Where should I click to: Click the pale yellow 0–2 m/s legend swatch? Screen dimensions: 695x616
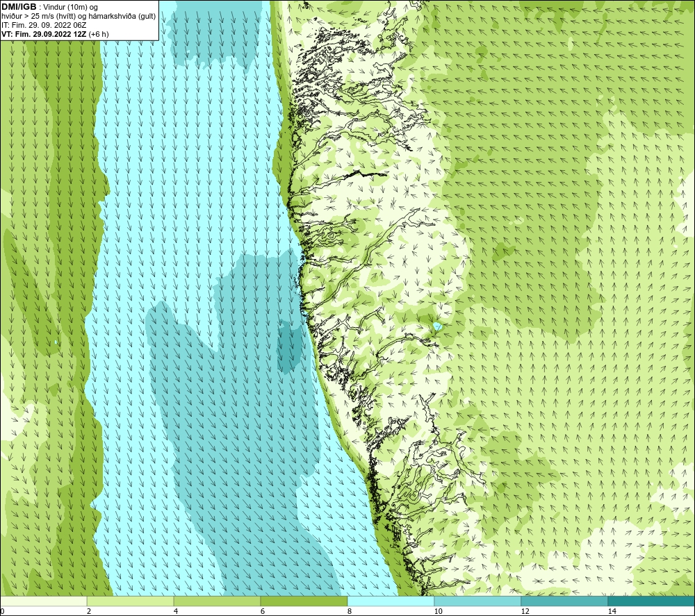click(x=43, y=601)
